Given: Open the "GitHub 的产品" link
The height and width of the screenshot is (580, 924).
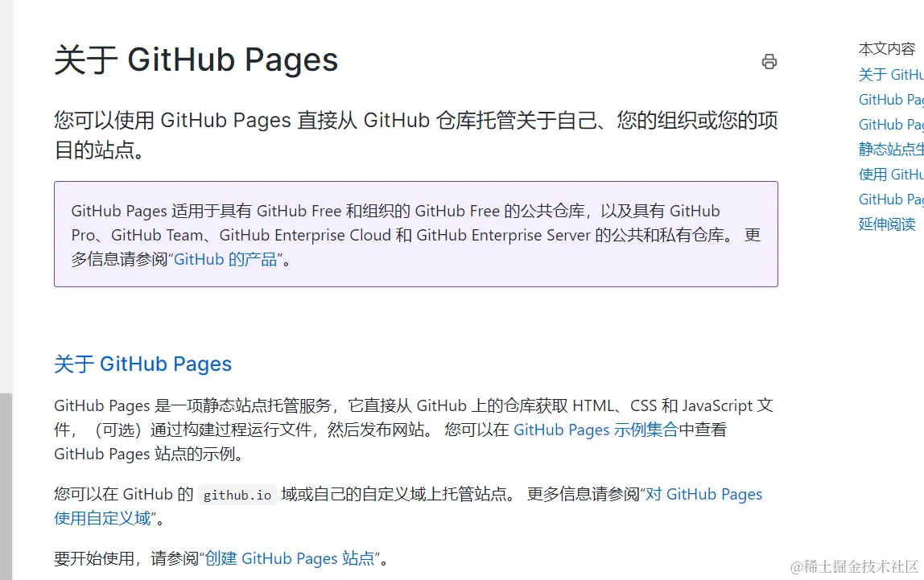Looking at the screenshot, I should click(x=225, y=259).
